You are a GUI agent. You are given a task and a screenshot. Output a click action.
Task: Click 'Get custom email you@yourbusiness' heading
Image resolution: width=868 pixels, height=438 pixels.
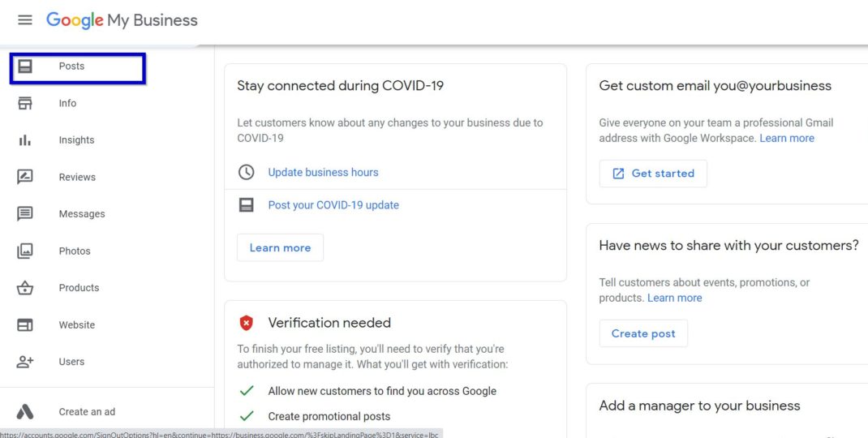715,86
